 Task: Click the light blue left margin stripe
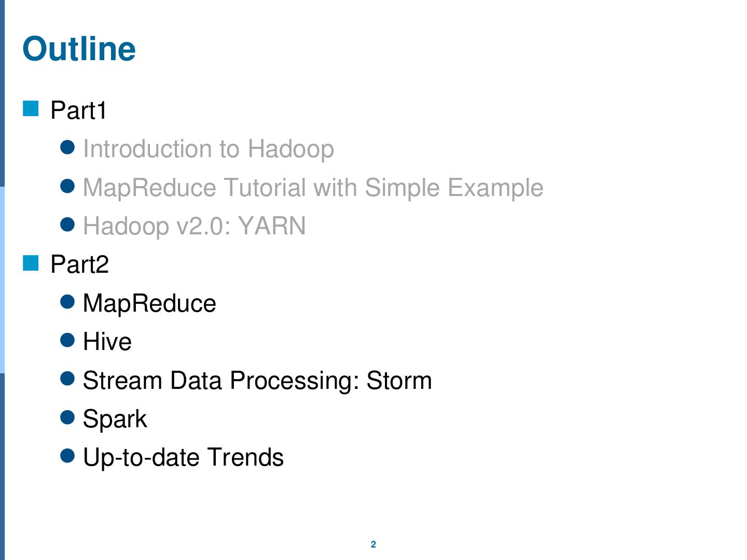pyautogui.click(x=2, y=280)
